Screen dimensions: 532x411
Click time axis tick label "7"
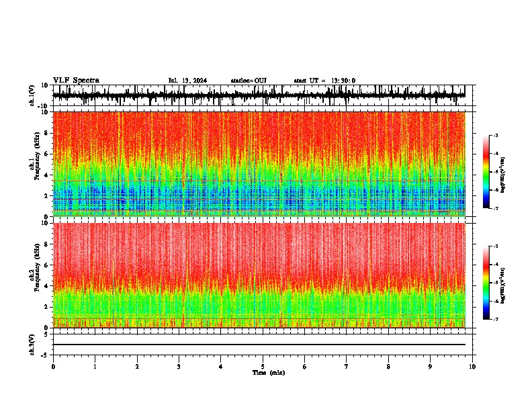pyautogui.click(x=347, y=367)
